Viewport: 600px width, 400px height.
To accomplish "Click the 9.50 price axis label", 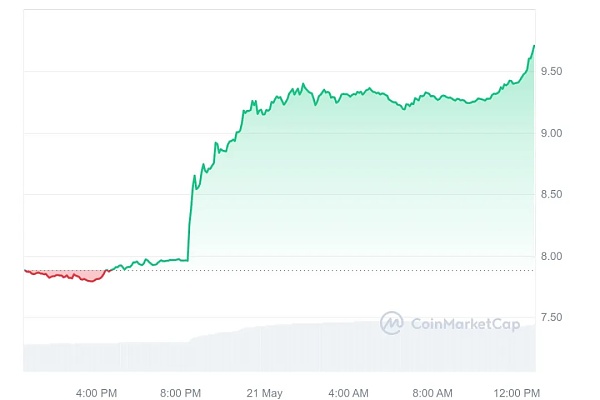I will (x=553, y=71).
